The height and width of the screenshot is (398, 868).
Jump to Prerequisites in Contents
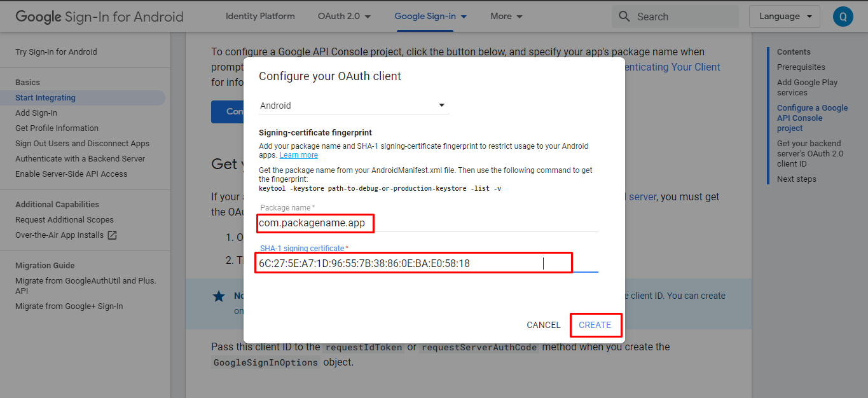(x=801, y=67)
